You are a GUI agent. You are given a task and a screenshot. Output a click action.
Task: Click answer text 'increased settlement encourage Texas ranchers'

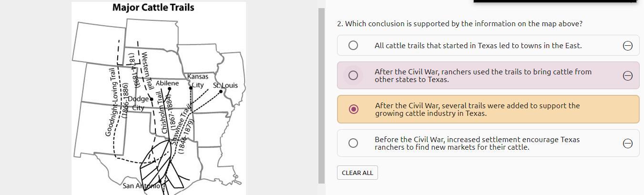click(477, 143)
